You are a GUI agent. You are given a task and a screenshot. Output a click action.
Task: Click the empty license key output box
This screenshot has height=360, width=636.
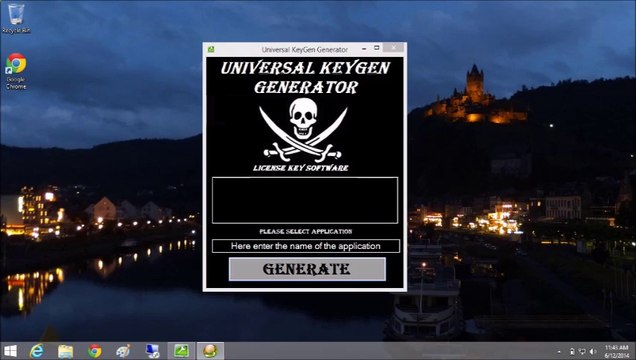point(305,200)
